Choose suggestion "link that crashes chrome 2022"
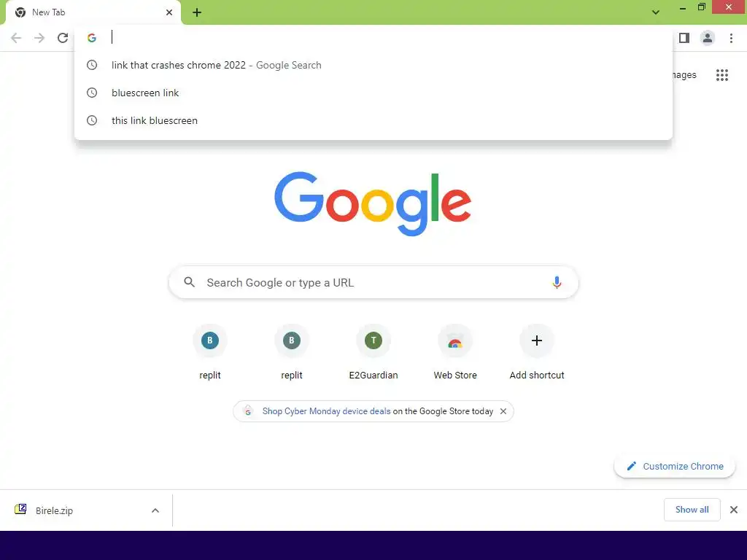Image resolution: width=747 pixels, height=560 pixels. [x=373, y=65]
